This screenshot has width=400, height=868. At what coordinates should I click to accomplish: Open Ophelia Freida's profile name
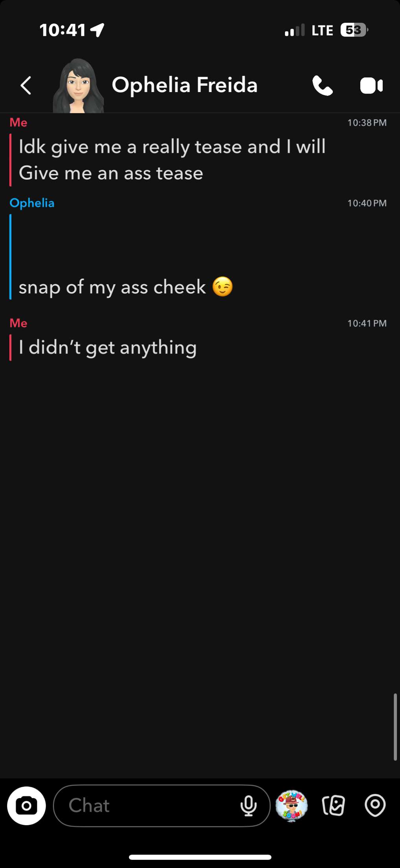[x=185, y=85]
